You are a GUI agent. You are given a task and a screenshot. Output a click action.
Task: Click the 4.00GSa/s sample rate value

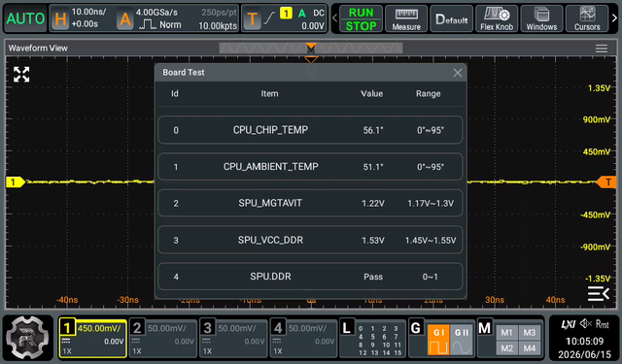(156, 13)
